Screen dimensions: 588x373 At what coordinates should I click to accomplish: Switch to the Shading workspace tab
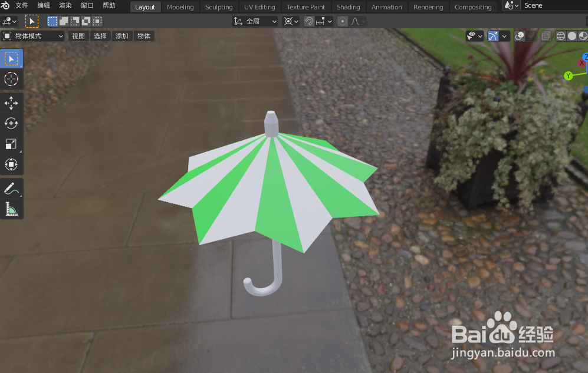point(348,6)
